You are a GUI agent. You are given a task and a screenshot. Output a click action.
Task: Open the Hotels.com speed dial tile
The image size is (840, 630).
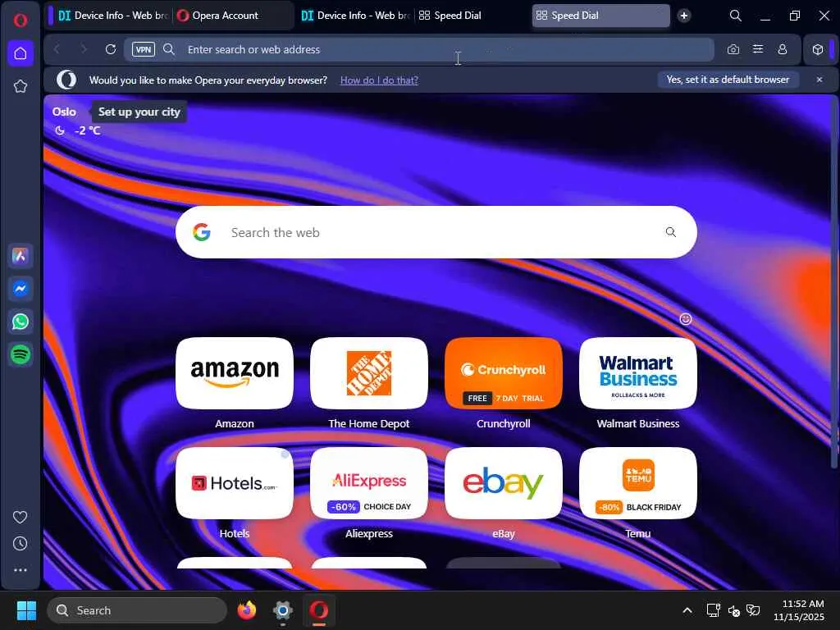(235, 483)
